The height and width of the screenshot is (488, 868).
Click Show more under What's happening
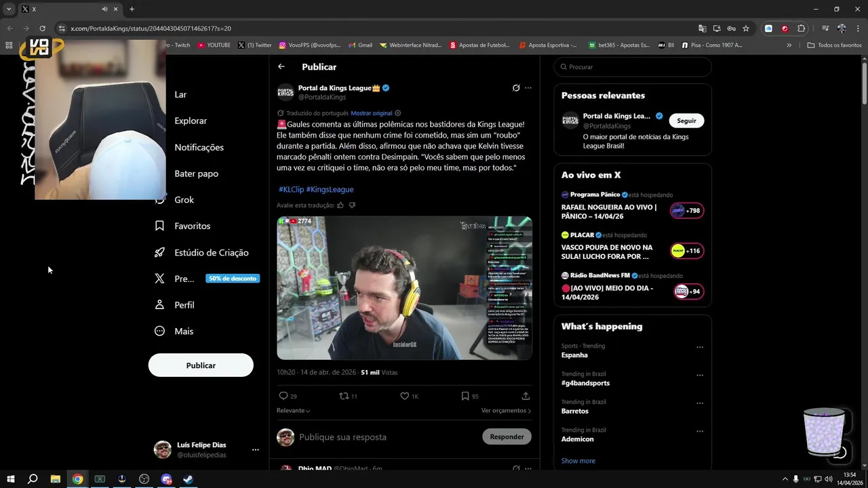[578, 461]
